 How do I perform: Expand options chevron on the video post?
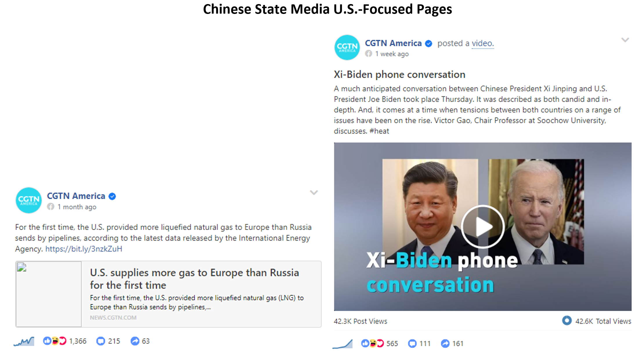(x=625, y=40)
